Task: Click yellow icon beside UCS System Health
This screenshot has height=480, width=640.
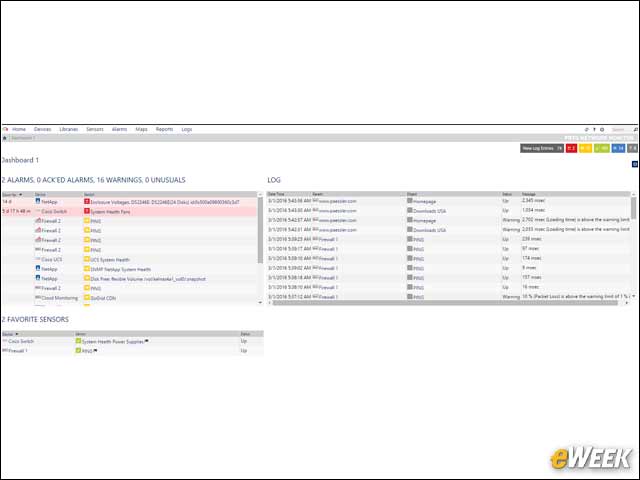Action: (x=87, y=259)
